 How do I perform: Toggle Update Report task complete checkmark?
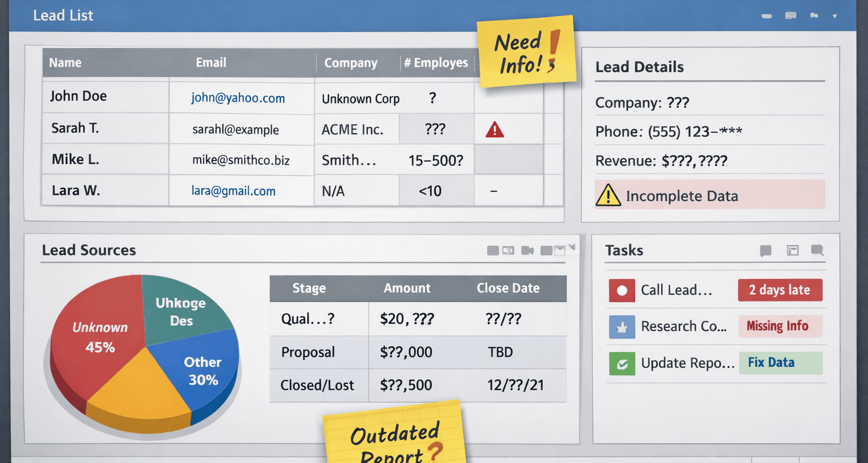click(622, 364)
